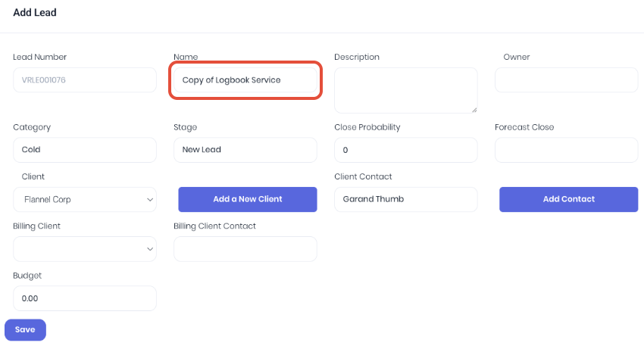Click the Billing Client chevron arrow
Viewport: 644px width, 349px height.
(x=150, y=249)
